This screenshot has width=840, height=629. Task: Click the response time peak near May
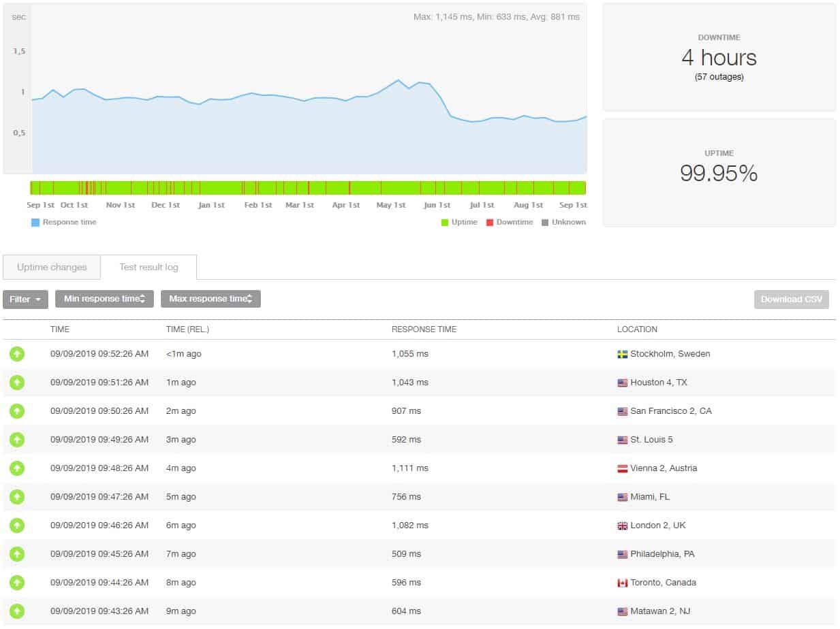click(x=399, y=80)
